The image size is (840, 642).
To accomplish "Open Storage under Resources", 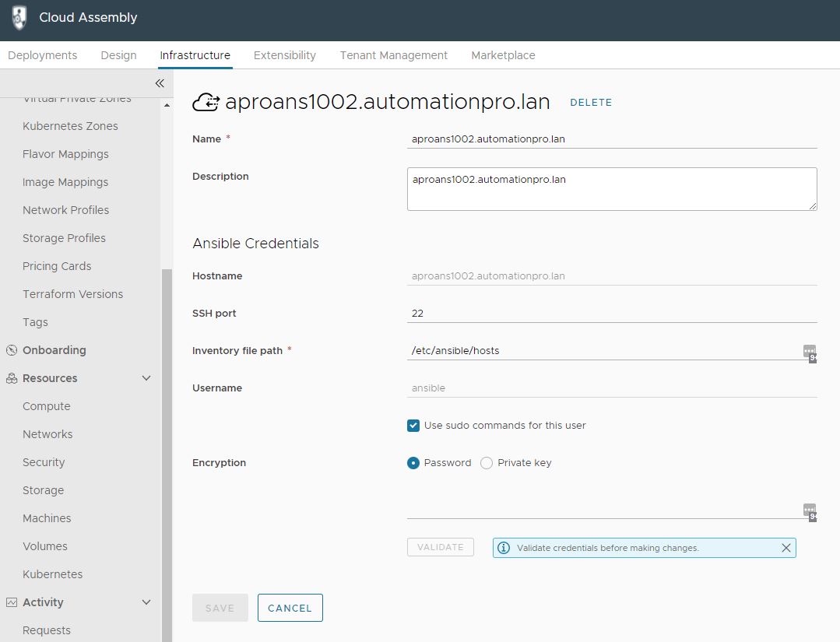I will coord(44,490).
